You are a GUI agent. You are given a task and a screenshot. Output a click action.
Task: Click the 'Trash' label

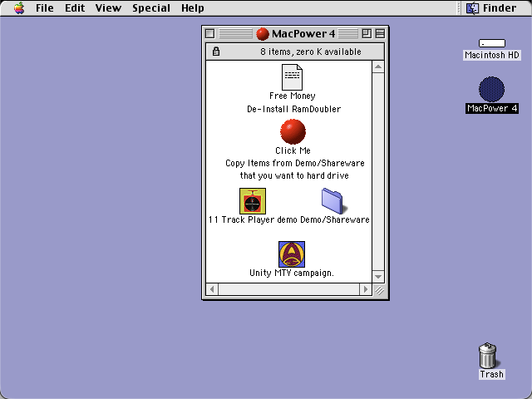[x=491, y=374]
